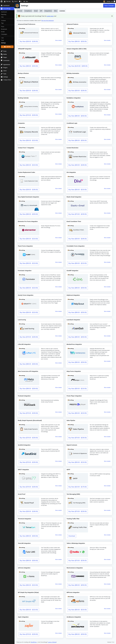
Task: Click the Comments bubble icon in the left sidebar
Action: [2, 60]
